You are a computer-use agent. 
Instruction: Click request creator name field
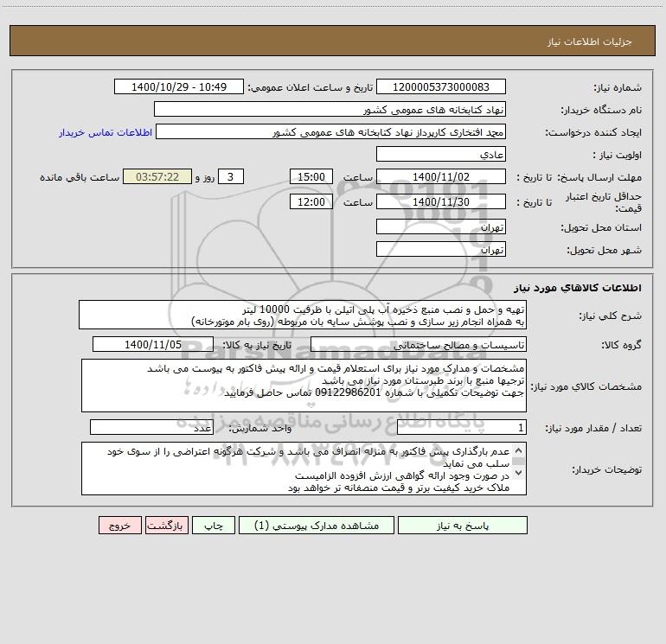[x=331, y=131]
